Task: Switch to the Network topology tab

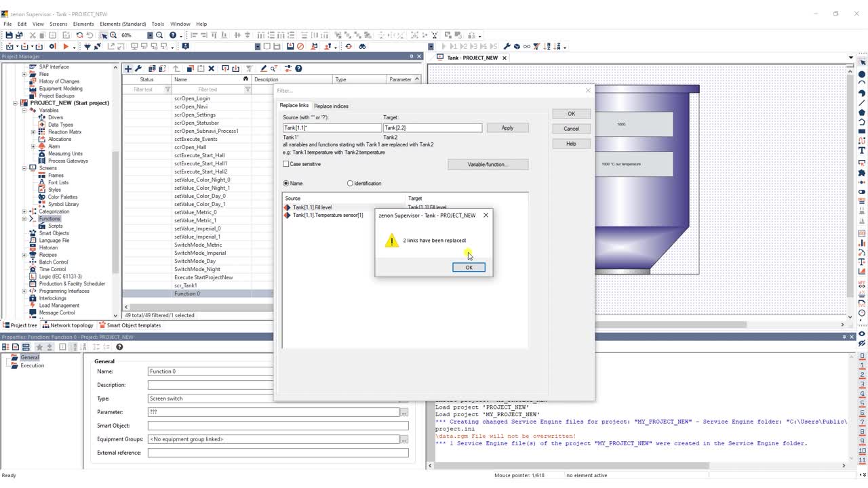Action: [x=67, y=325]
